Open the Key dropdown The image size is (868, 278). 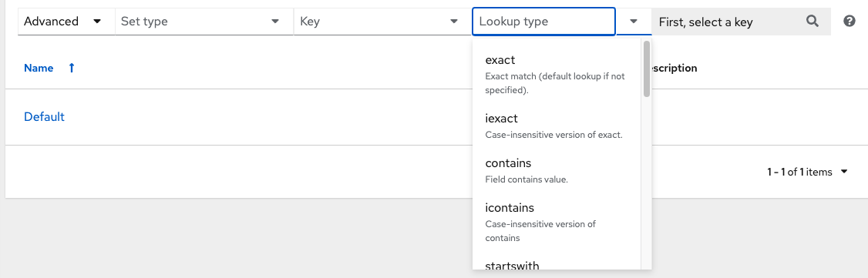tap(382, 22)
